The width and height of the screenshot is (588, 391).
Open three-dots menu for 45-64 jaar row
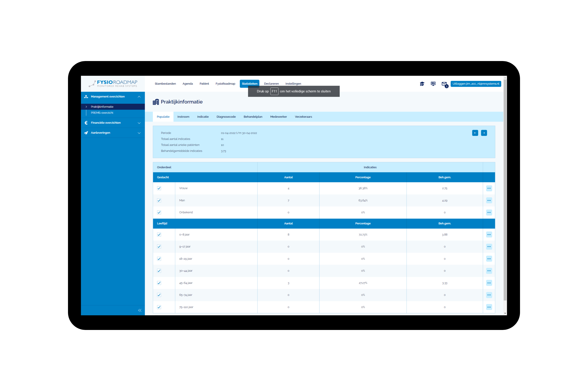click(489, 283)
